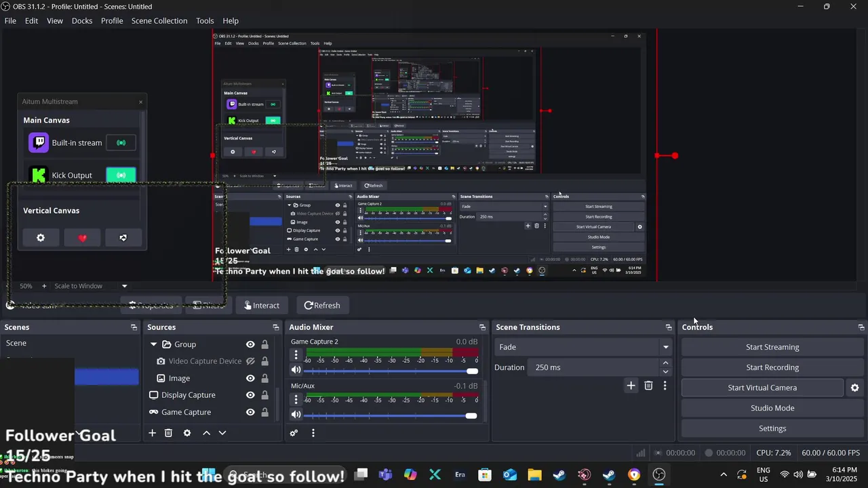Float the Scenes dock using its pop-out icon

(134, 327)
